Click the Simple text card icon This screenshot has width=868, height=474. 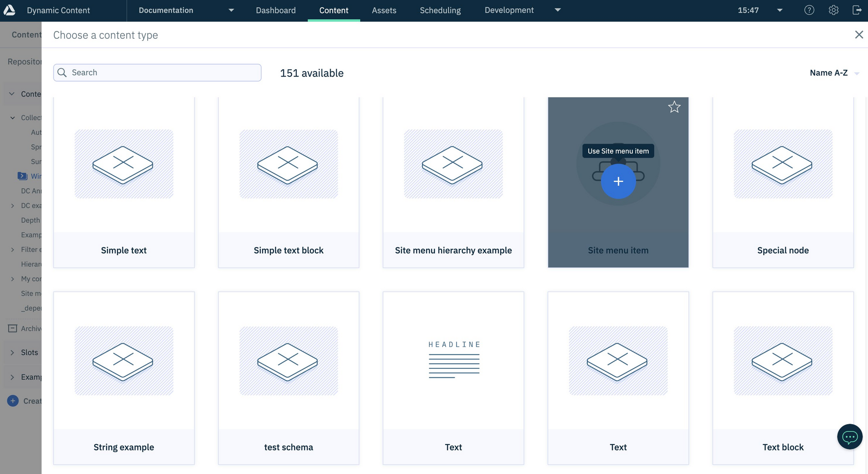point(124,164)
